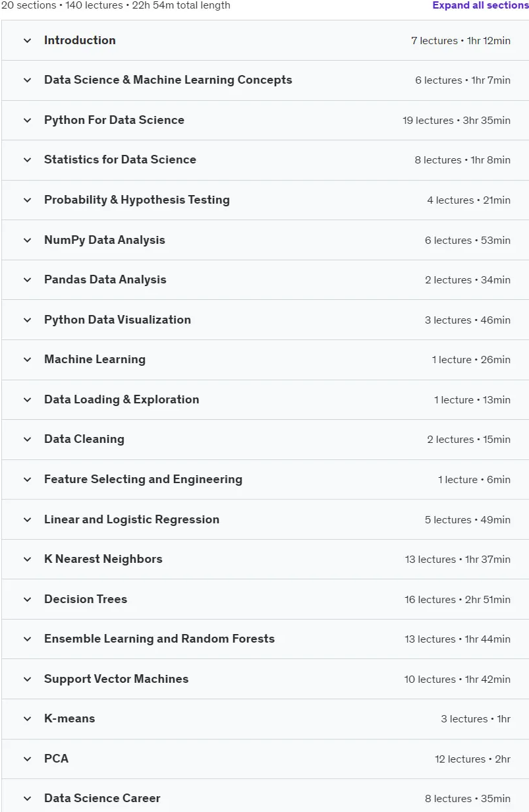Click Support Vector Machines lecture count text
Image resolution: width=529 pixels, height=812 pixels.
click(x=430, y=680)
